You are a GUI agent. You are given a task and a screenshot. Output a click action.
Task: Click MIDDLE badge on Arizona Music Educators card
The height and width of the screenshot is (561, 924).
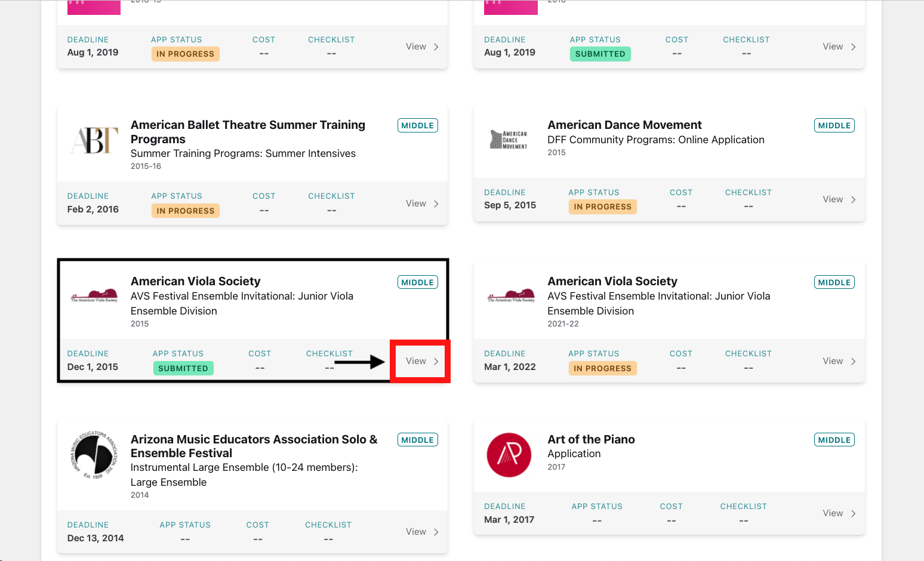pos(418,440)
